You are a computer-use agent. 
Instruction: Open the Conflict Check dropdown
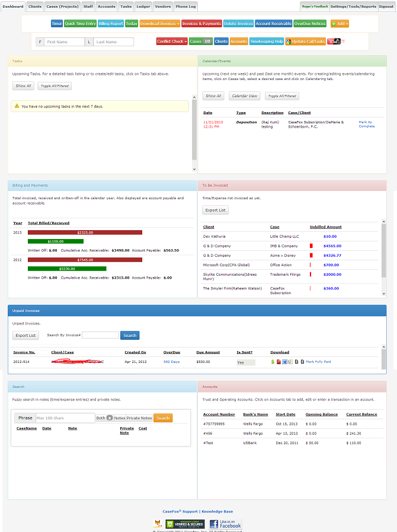coord(171,42)
